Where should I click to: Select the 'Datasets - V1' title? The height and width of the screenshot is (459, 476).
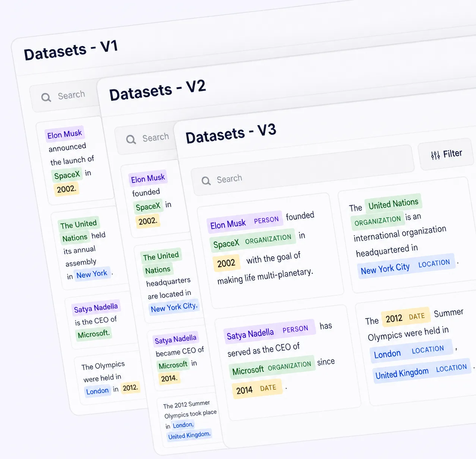[71, 50]
